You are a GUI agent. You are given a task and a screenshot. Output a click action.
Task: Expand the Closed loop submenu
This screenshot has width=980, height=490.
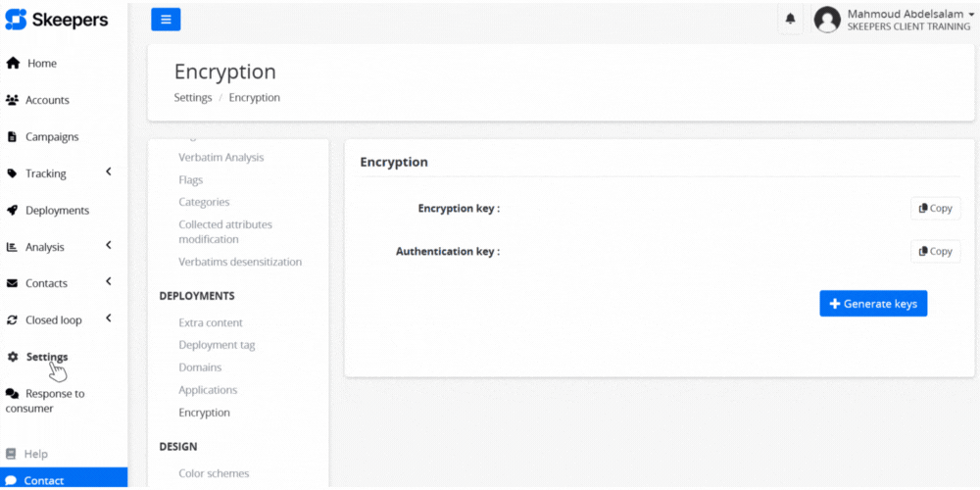[x=109, y=318]
